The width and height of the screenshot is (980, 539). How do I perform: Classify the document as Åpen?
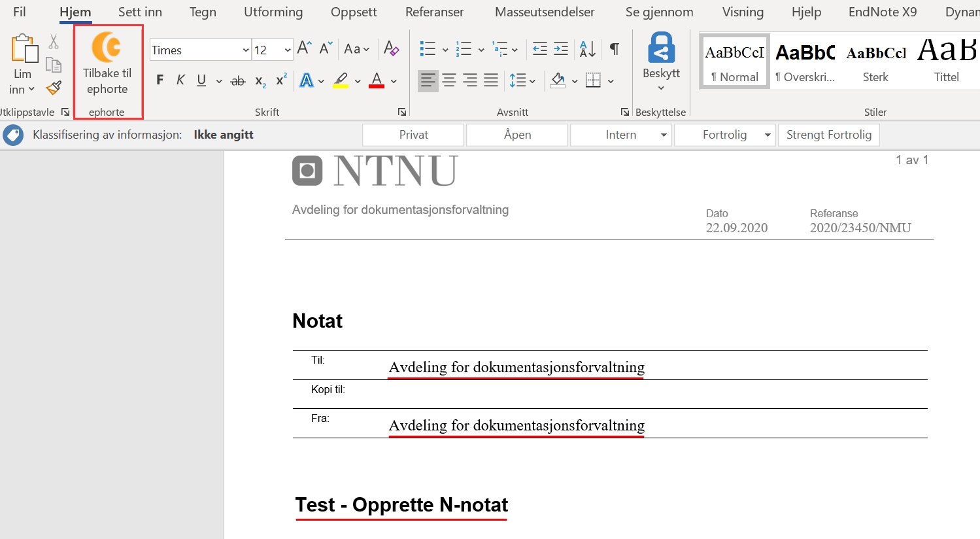[517, 135]
